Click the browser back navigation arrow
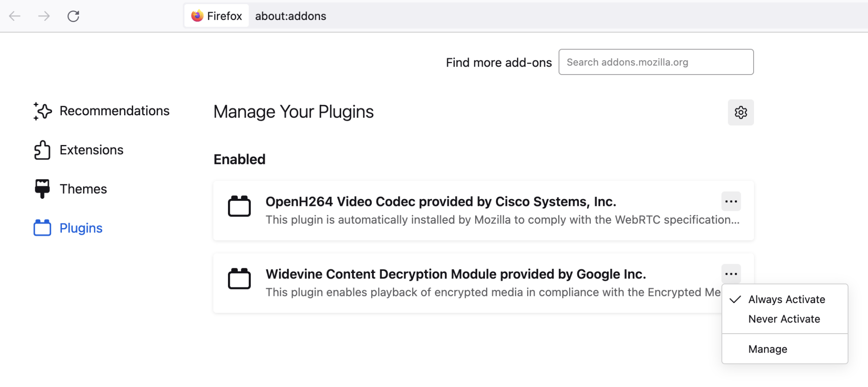The height and width of the screenshot is (387, 868). coord(14,16)
